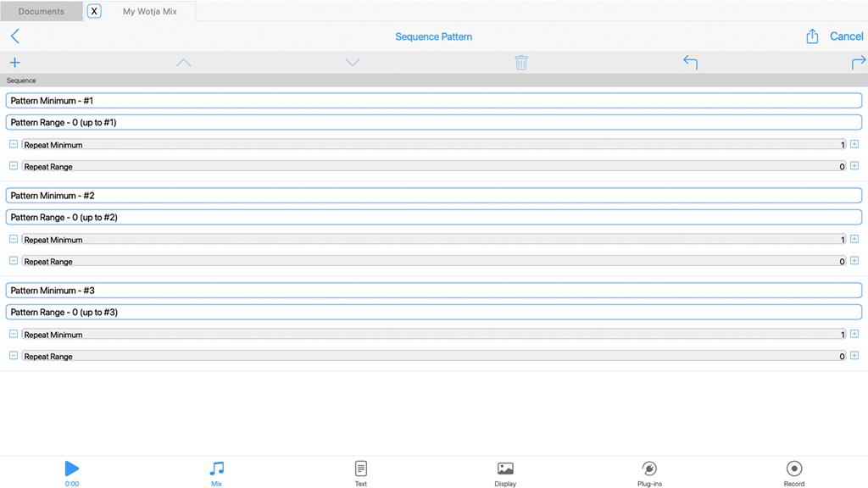Viewport: 868px width, 488px height.
Task: Open the Record panel
Action: 793,472
